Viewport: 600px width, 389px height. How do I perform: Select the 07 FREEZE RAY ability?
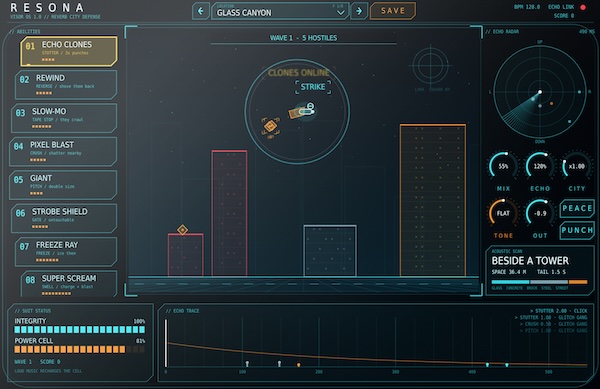click(x=66, y=251)
